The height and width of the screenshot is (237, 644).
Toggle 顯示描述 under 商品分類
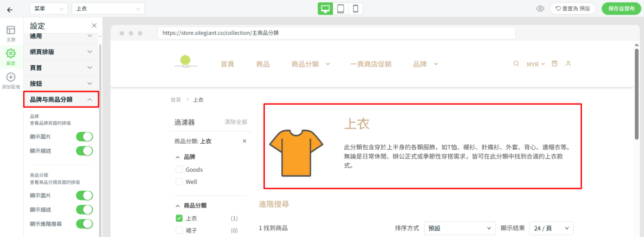tap(85, 210)
